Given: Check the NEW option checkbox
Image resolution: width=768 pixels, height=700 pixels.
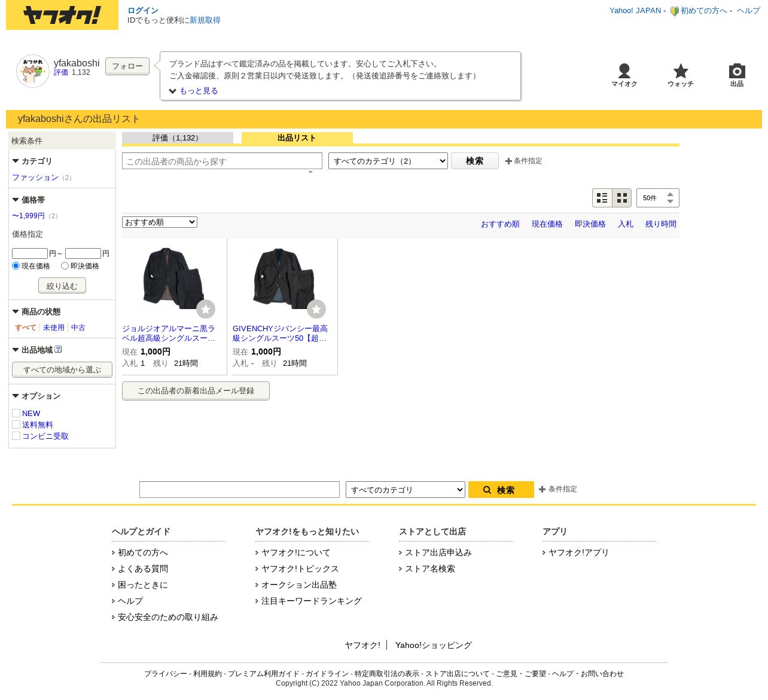Looking at the screenshot, I should (x=16, y=413).
